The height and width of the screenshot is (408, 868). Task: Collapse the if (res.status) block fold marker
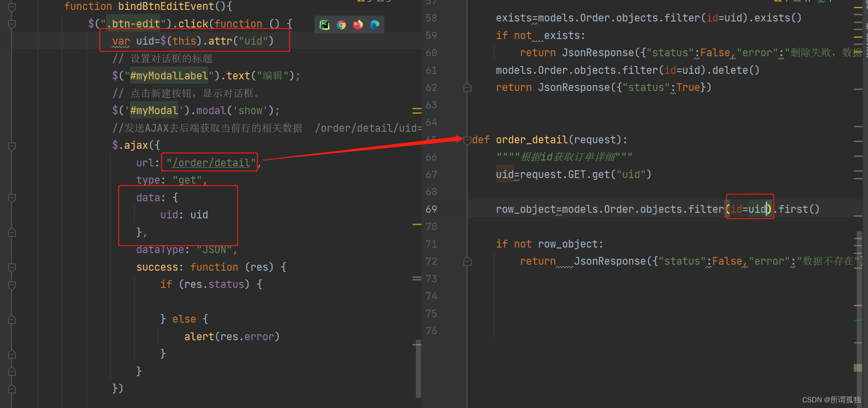coord(12,285)
